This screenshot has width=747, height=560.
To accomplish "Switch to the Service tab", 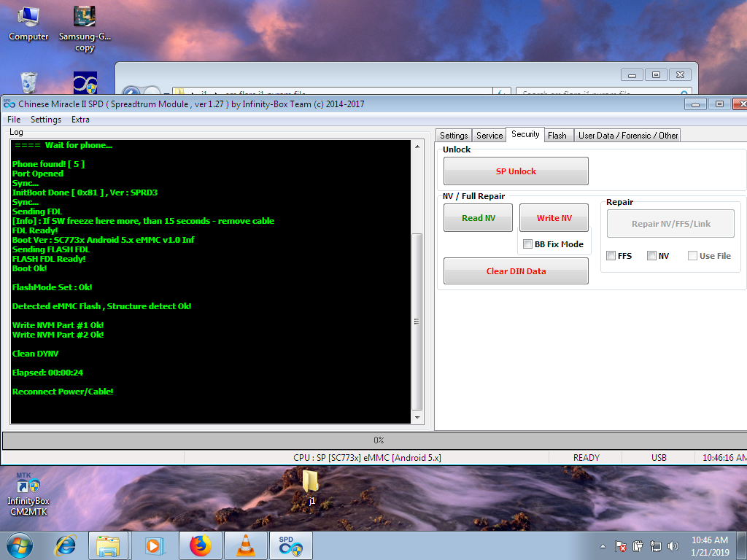I will (x=489, y=136).
